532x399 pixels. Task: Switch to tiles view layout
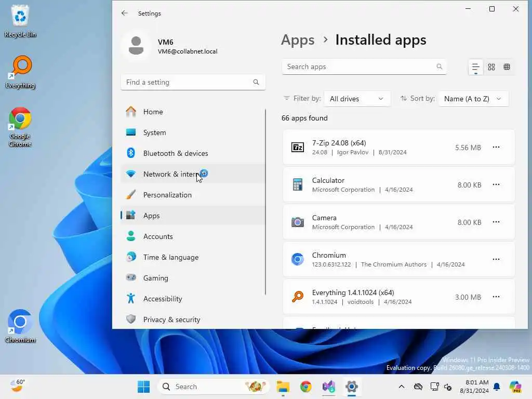tap(507, 67)
